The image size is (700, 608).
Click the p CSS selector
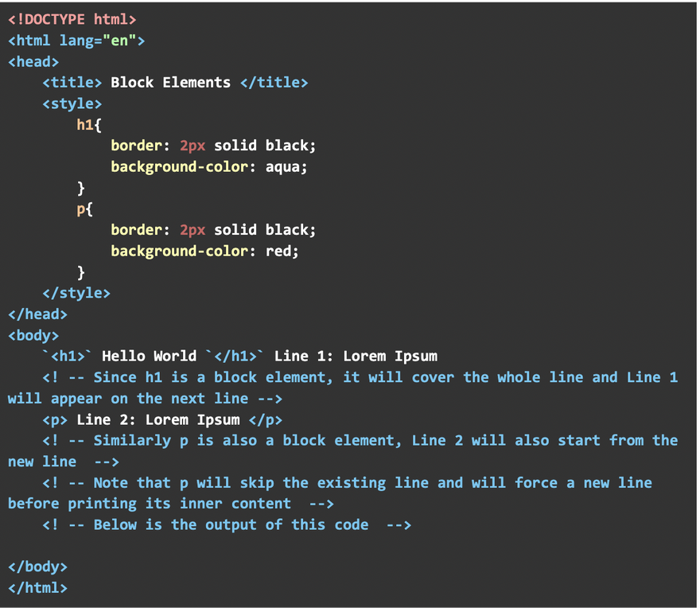click(81, 209)
